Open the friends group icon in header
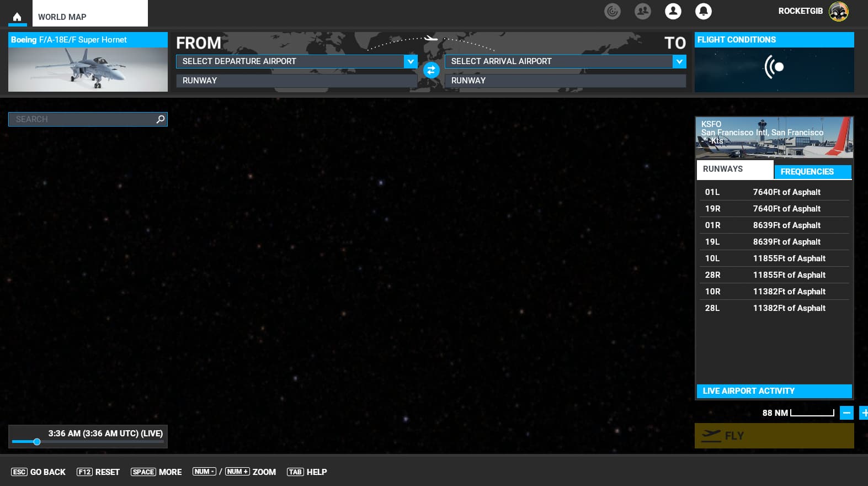The image size is (868, 486). point(643,11)
